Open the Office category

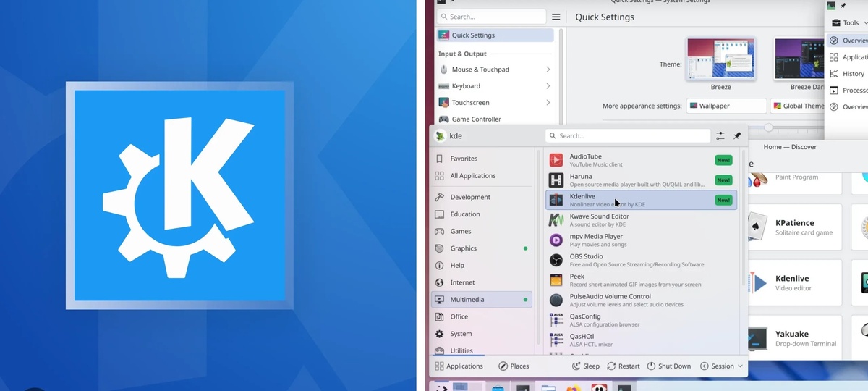(482, 316)
